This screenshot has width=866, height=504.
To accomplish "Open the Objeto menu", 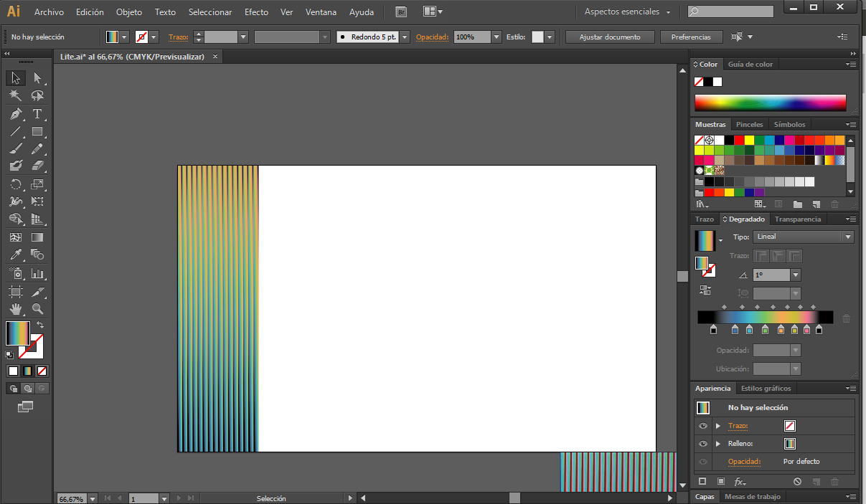I will click(x=129, y=12).
